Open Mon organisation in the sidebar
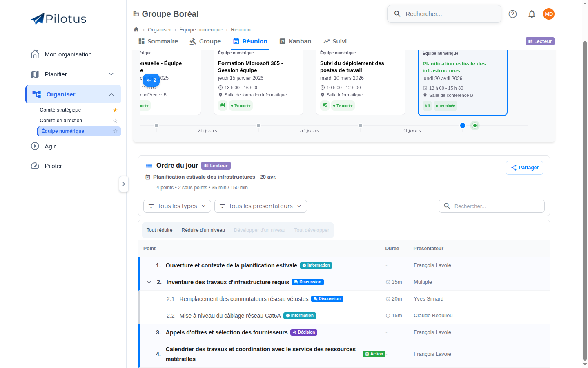588x368 pixels. pos(73,54)
